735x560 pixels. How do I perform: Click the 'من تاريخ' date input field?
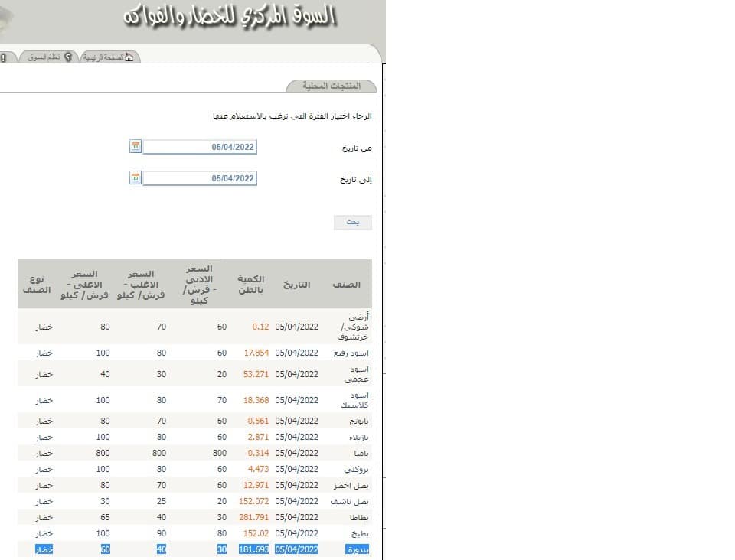point(200,147)
